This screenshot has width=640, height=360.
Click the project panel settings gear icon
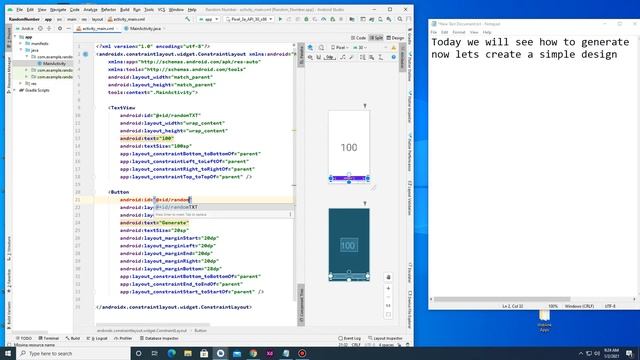click(60, 29)
